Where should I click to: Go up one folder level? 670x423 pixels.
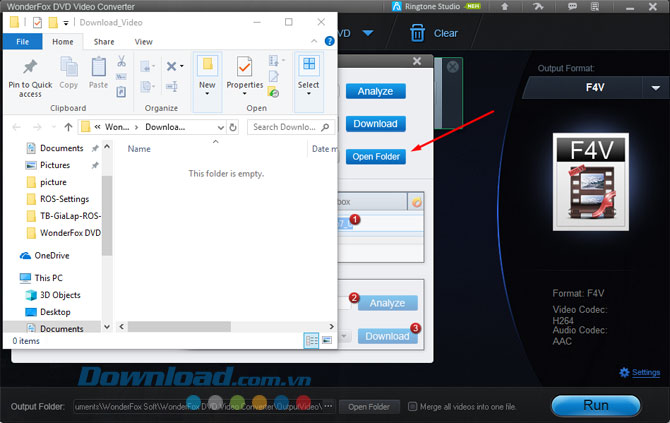[x=68, y=127]
